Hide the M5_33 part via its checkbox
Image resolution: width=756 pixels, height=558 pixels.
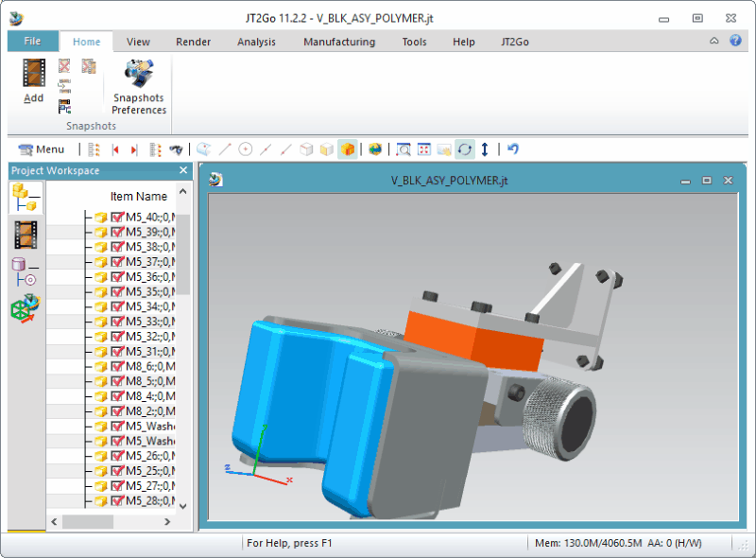[x=117, y=322]
